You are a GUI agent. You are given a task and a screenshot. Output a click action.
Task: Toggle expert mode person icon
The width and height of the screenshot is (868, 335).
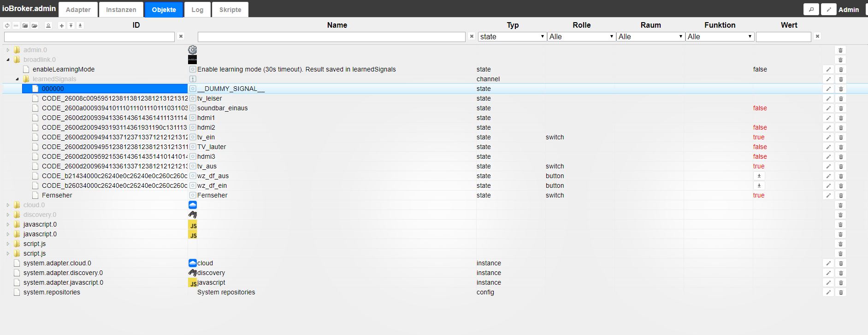48,25
